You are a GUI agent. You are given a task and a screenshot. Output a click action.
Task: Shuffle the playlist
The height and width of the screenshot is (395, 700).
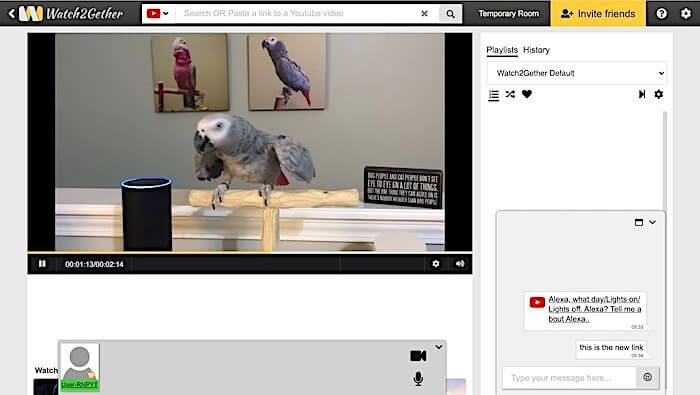coord(510,94)
